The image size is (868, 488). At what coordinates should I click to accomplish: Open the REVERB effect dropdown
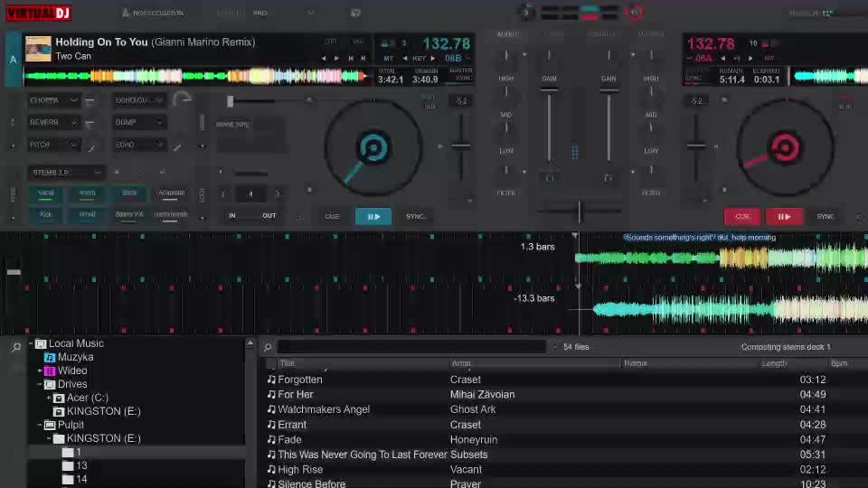53,122
